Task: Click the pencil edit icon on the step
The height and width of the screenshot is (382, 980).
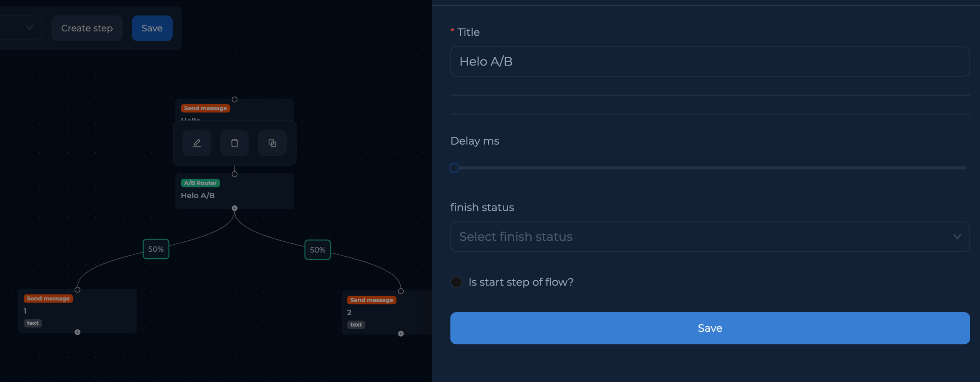Action: point(197,143)
